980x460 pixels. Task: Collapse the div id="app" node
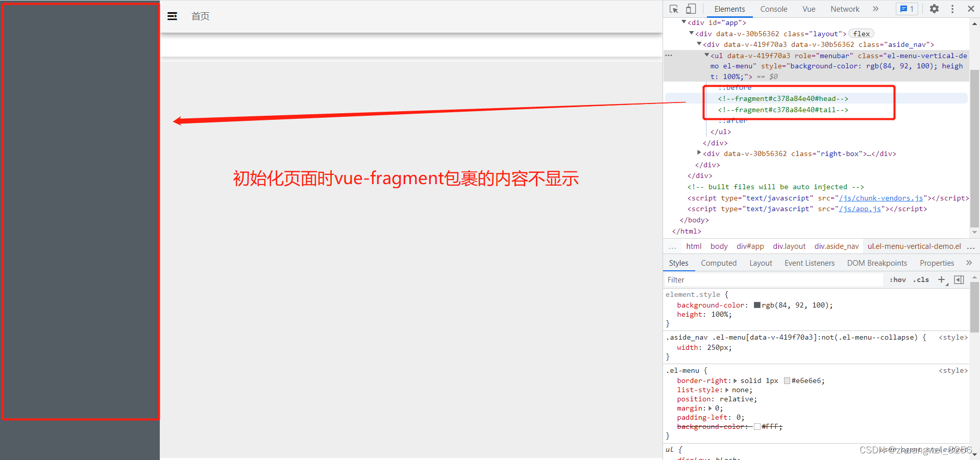684,22
